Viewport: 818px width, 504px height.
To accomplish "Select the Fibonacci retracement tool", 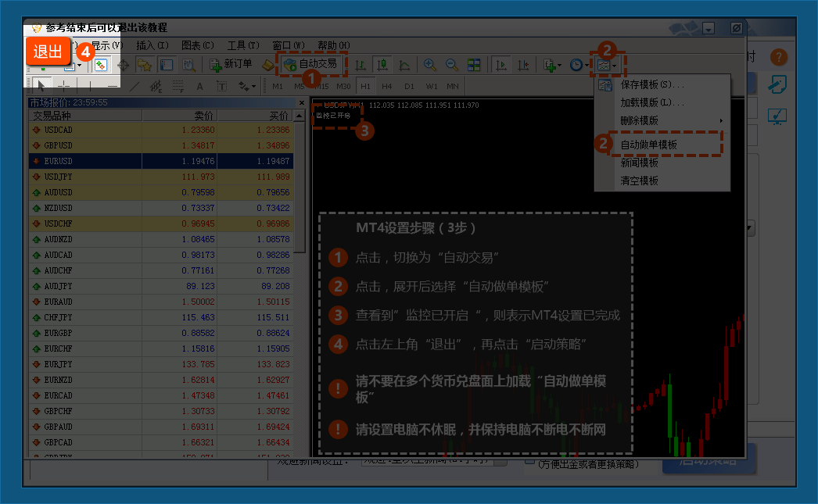I will pyautogui.click(x=178, y=86).
